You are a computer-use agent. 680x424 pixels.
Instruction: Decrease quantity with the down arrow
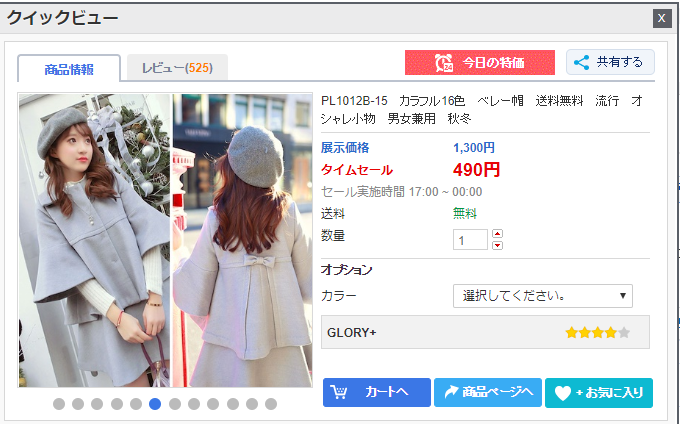498,245
